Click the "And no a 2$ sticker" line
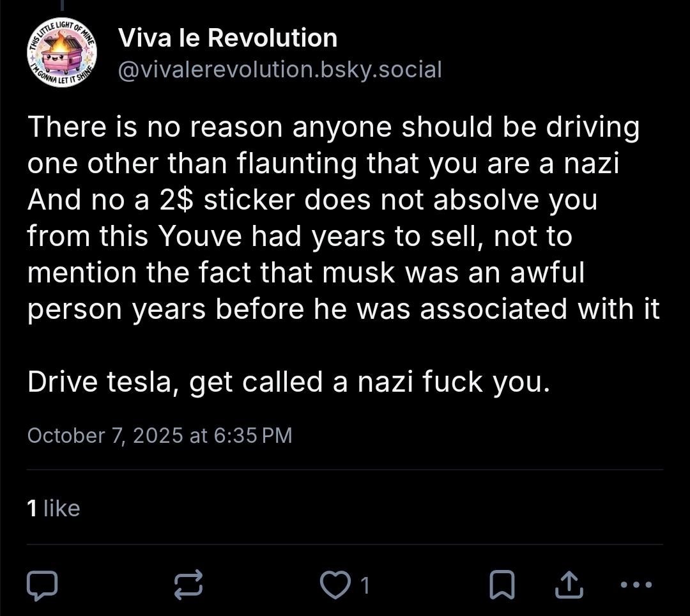690x616 pixels. click(x=312, y=200)
